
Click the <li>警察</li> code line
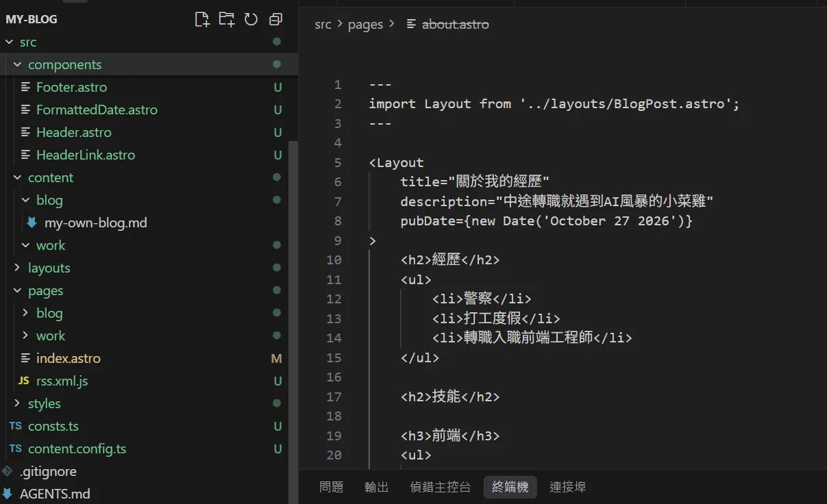click(x=482, y=299)
